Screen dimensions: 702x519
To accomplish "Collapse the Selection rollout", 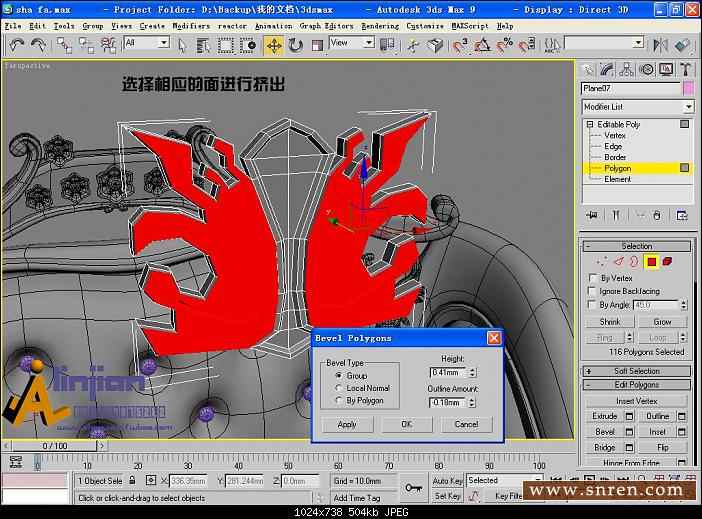I will click(636, 246).
